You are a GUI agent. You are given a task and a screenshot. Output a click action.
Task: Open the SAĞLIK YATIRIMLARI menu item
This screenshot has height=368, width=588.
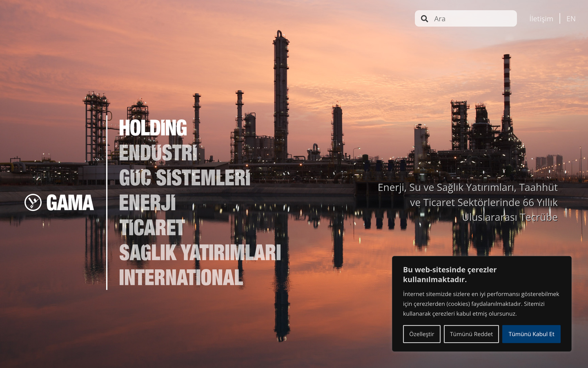200,253
